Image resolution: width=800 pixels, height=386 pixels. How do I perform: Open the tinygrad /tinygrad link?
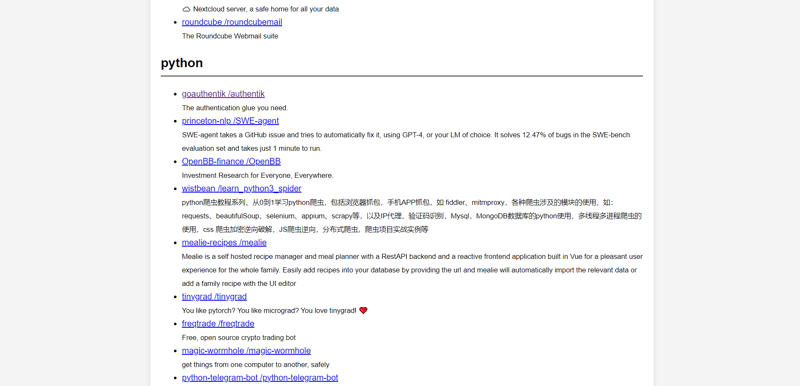click(214, 297)
